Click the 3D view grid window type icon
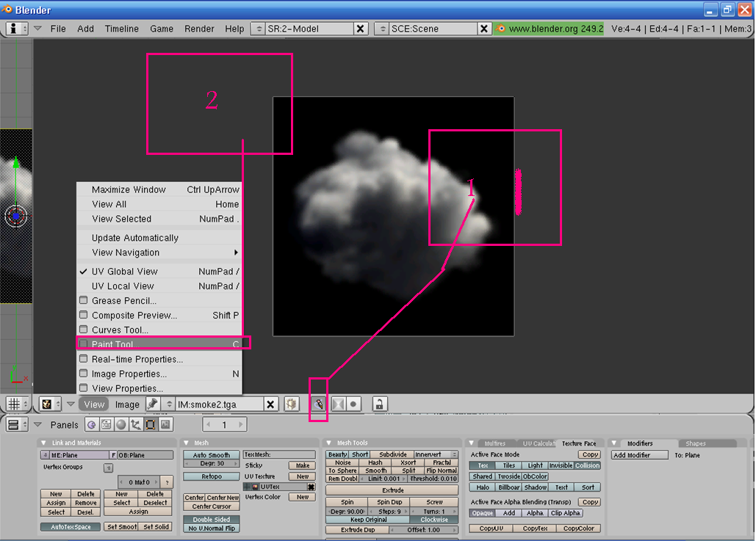The width and height of the screenshot is (756, 541). point(18,404)
